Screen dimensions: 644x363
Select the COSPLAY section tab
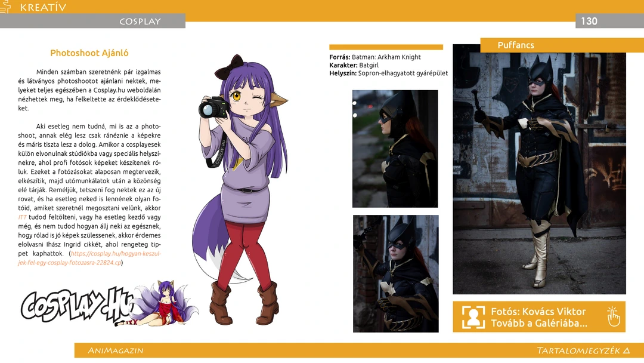pos(140,21)
